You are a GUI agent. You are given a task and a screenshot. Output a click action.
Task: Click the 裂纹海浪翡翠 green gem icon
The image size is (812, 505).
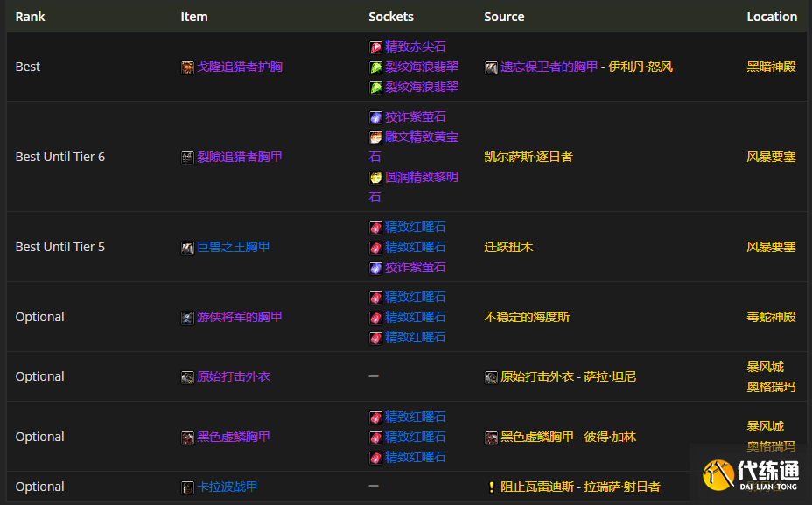376,67
